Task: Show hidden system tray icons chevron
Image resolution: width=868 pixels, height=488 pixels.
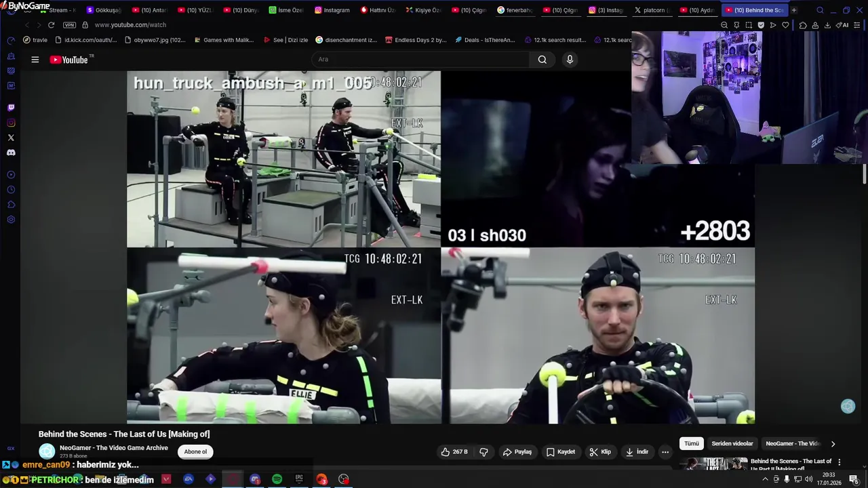Action: point(766,479)
